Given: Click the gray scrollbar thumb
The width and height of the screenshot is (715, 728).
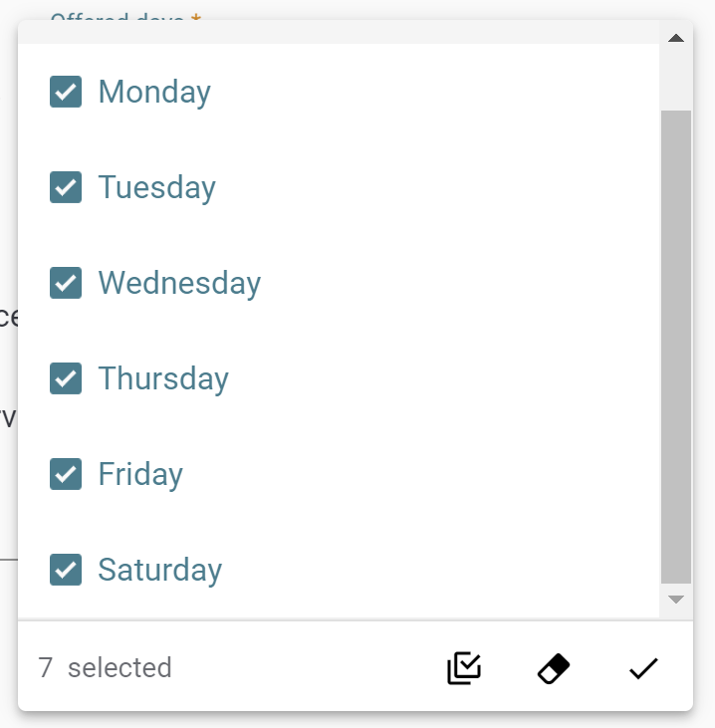Looking at the screenshot, I should (x=676, y=347).
